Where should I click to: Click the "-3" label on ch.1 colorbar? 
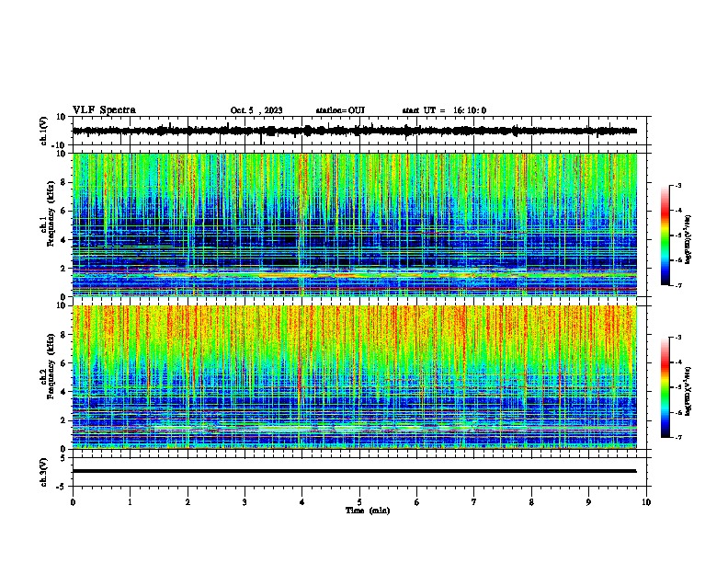click(678, 186)
